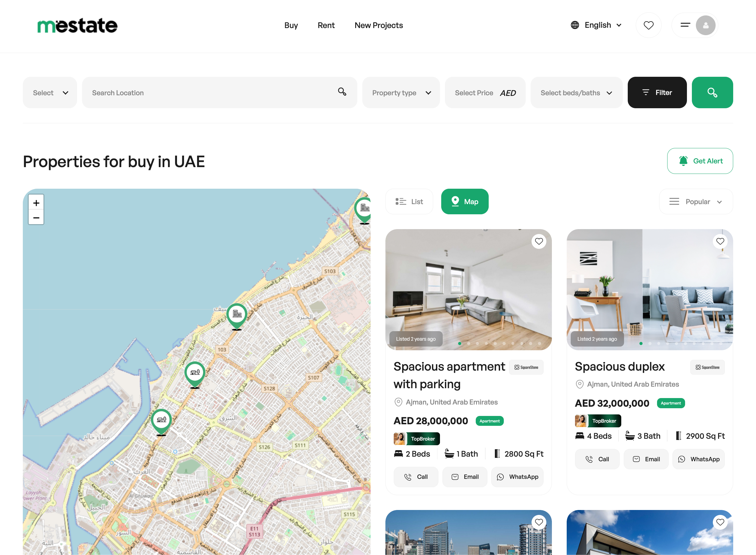Favorite the Spacious apartment with parking listing

tap(539, 241)
